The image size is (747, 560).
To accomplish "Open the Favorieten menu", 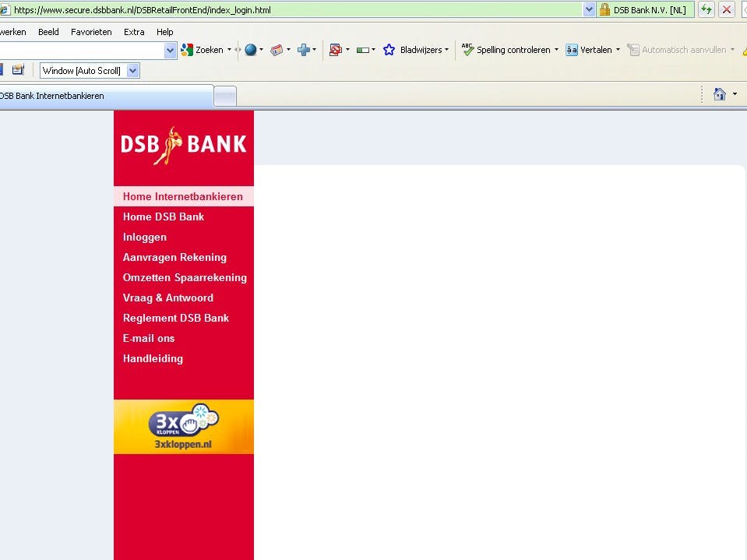I will pyautogui.click(x=91, y=32).
